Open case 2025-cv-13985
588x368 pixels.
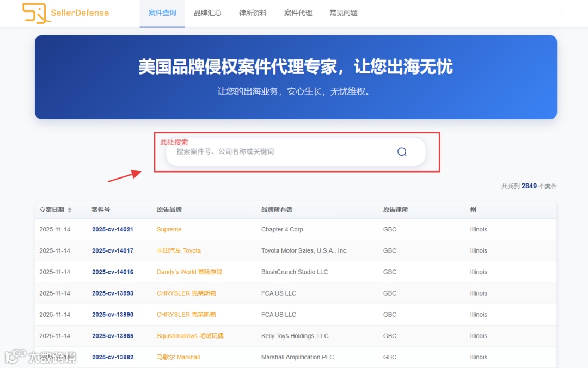[x=113, y=336]
